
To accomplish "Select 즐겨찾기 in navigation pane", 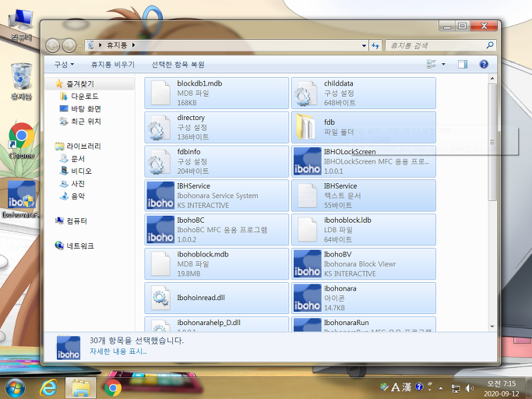I will [80, 83].
